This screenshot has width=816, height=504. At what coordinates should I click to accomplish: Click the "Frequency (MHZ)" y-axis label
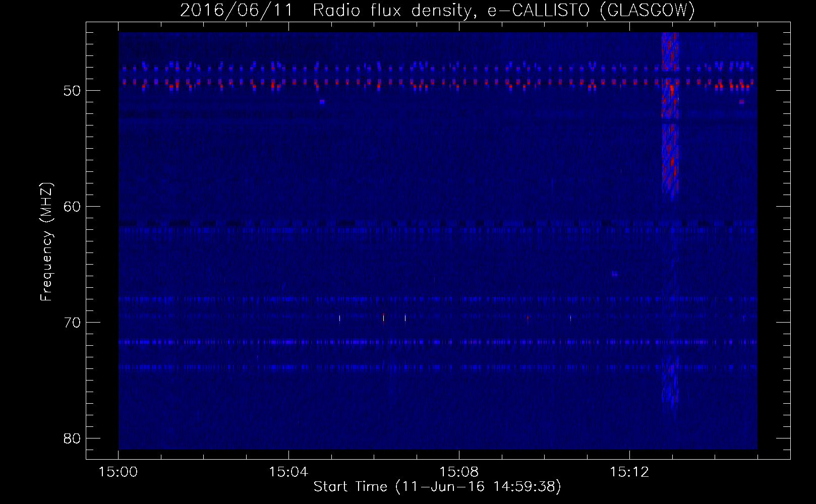coord(46,242)
